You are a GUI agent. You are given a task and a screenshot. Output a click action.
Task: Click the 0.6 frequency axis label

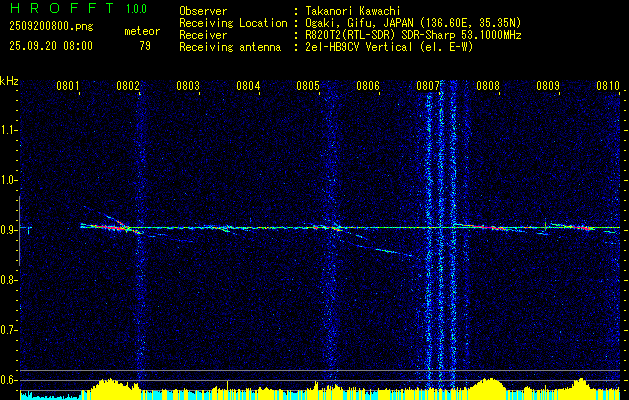tap(8, 380)
